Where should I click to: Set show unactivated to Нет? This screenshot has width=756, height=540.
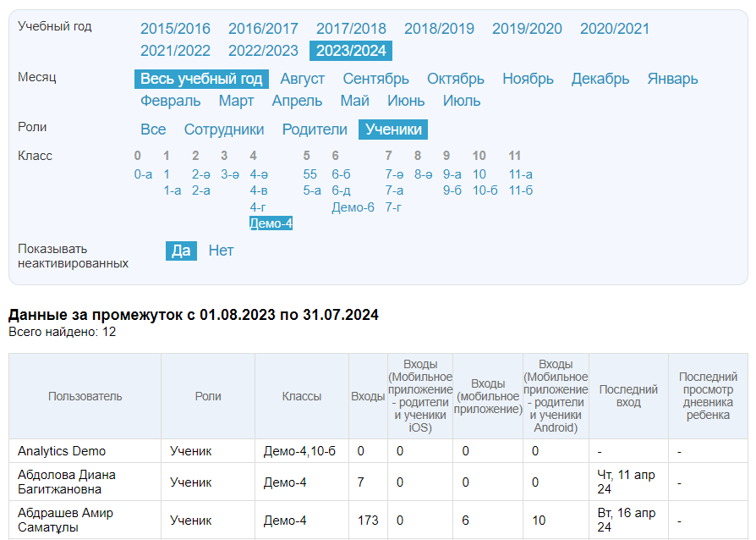point(221,251)
